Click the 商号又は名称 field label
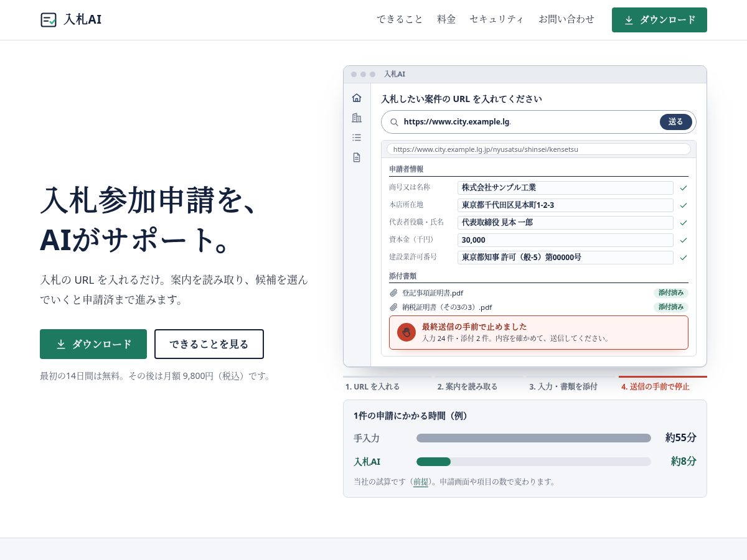Viewport: 747px width, 560px height. click(x=410, y=187)
